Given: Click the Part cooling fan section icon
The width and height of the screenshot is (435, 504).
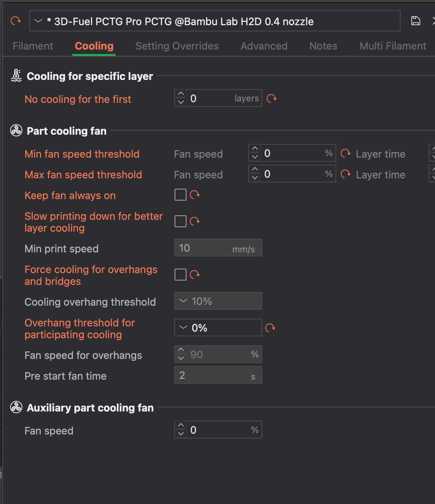Looking at the screenshot, I should click(16, 130).
